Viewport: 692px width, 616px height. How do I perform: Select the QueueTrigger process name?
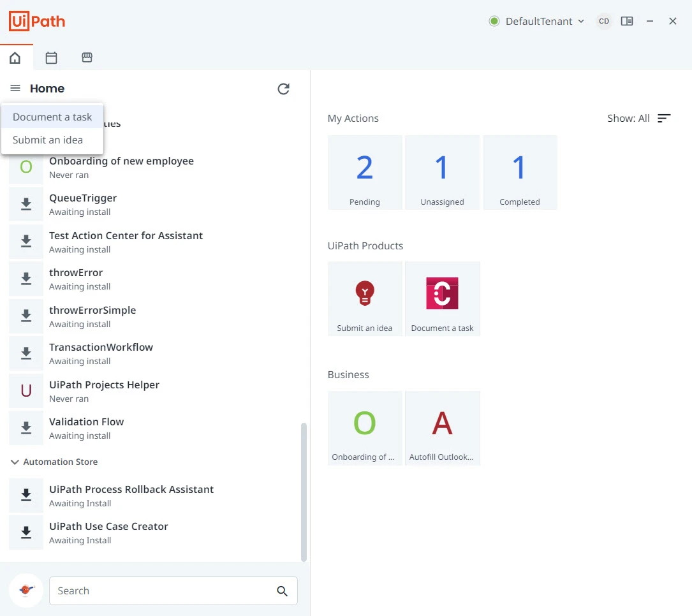coord(83,198)
